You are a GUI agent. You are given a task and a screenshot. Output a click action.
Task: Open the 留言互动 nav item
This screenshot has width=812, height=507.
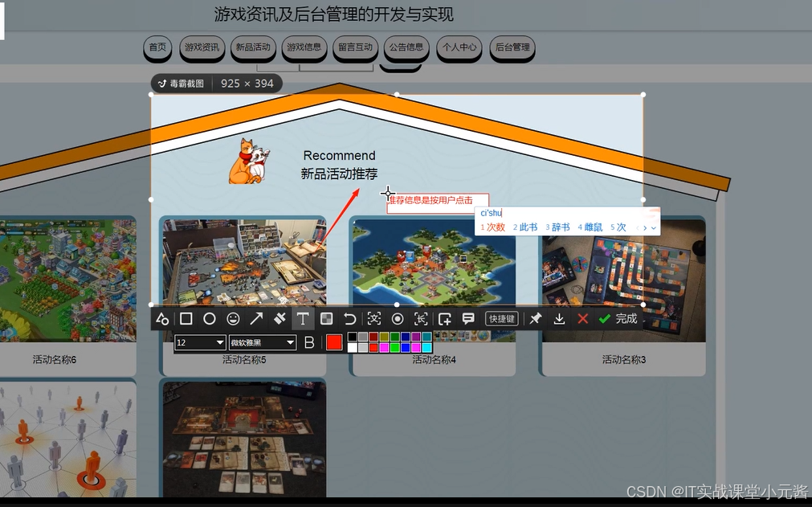(355, 47)
